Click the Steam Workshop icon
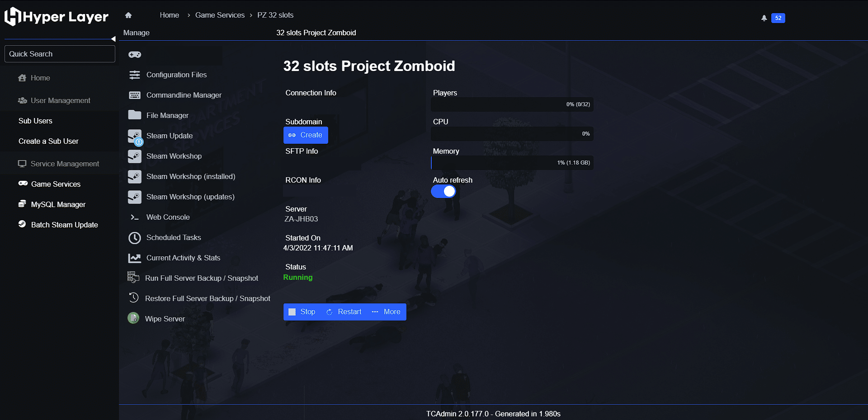The width and height of the screenshot is (868, 420). click(x=135, y=156)
